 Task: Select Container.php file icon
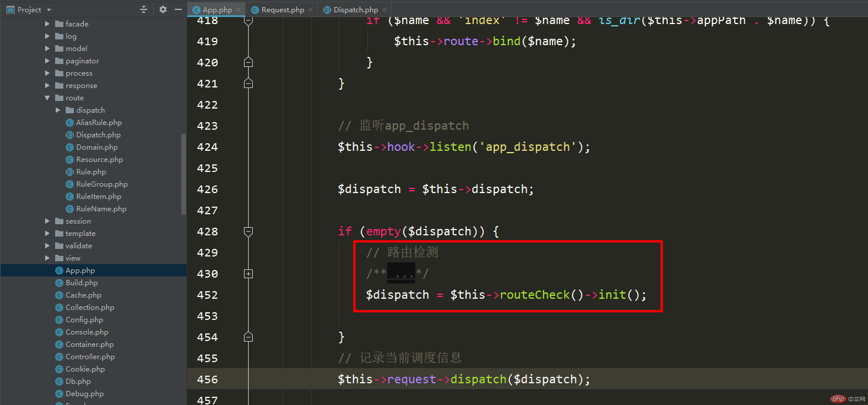[x=59, y=345]
